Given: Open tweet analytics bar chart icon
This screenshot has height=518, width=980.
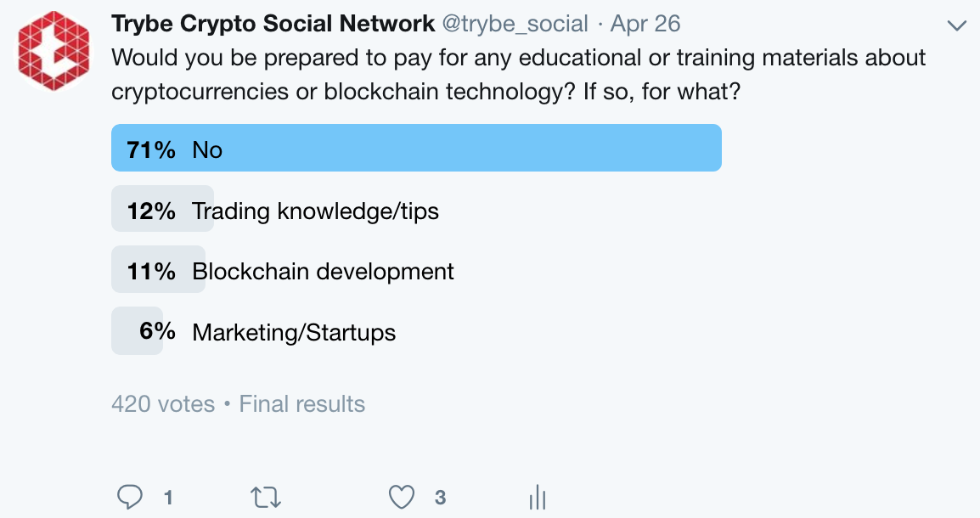Looking at the screenshot, I should pos(537,497).
